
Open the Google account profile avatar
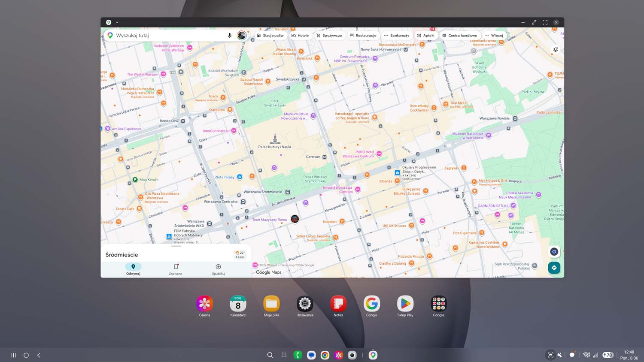(242, 36)
